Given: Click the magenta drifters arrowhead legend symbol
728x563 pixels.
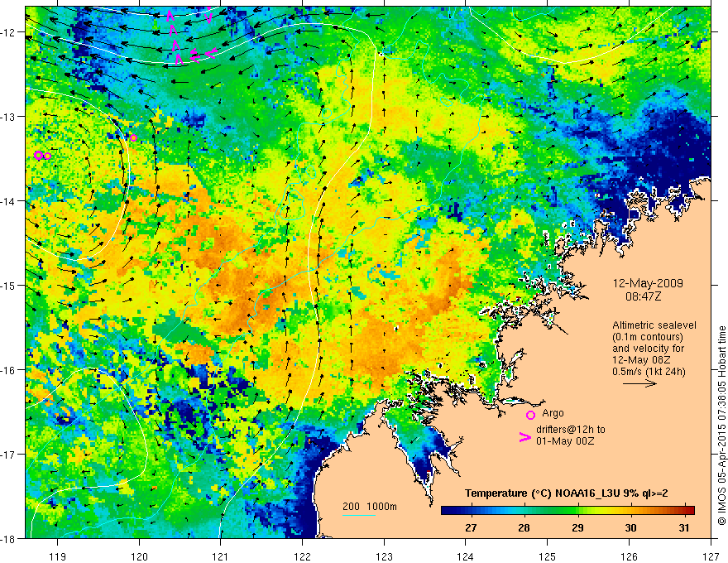Looking at the screenshot, I should [x=524, y=437].
